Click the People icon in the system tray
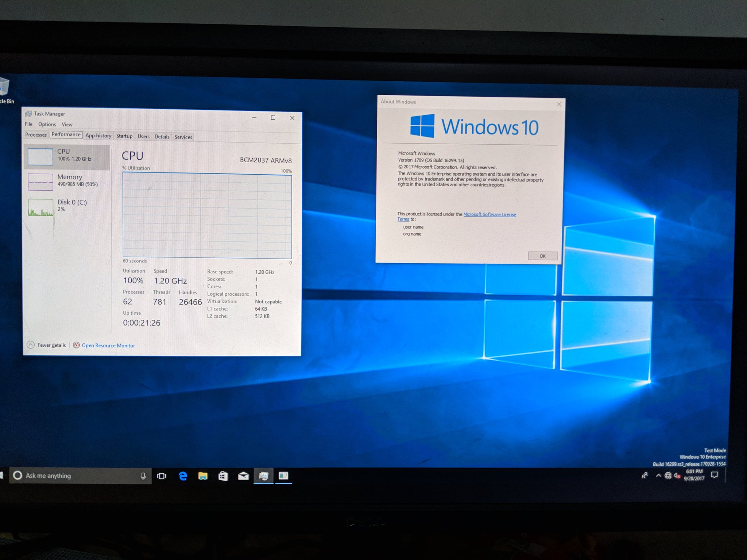This screenshot has height=560, width=747. (x=644, y=475)
